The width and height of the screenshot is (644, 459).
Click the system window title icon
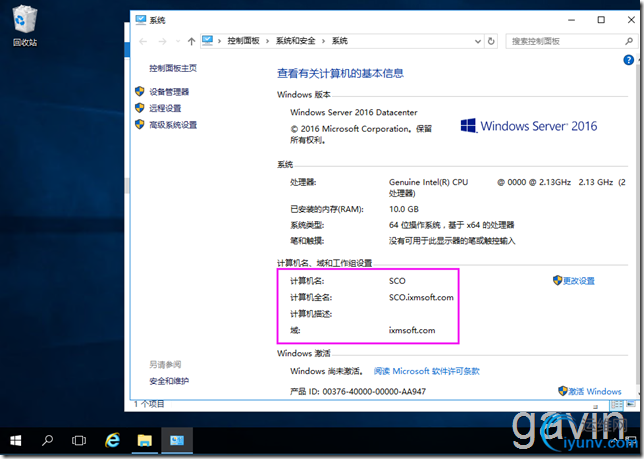(x=140, y=20)
